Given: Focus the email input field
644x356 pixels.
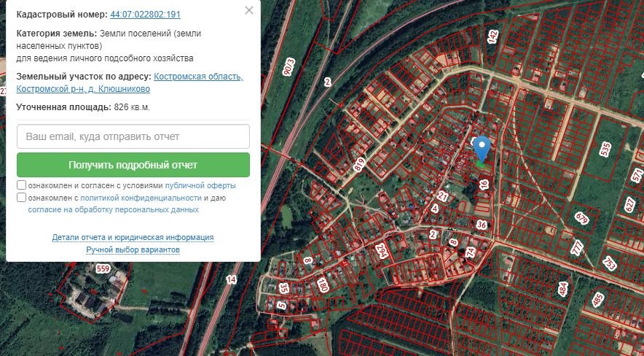Looking at the screenshot, I should pos(133,136).
